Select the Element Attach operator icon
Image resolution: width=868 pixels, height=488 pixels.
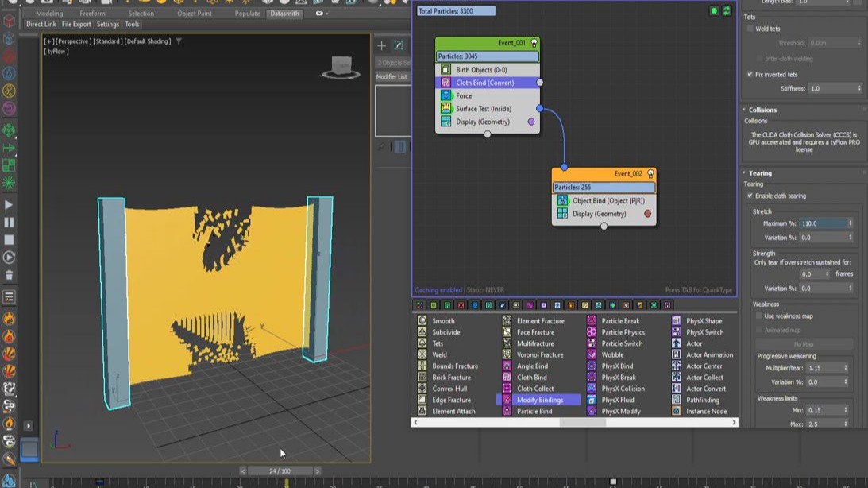422,411
